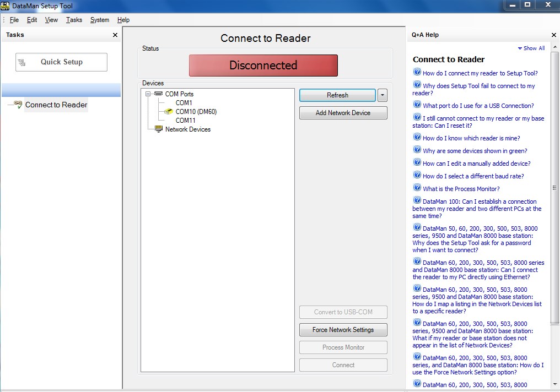
Task: Click help icon beside 'How can I edit a manually added device'
Action: [x=417, y=162]
